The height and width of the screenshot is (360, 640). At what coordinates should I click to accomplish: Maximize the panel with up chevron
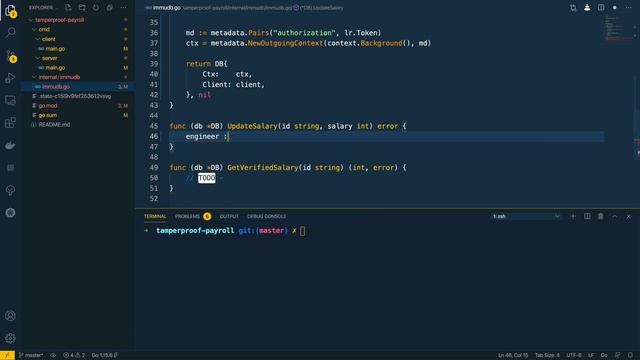click(615, 216)
